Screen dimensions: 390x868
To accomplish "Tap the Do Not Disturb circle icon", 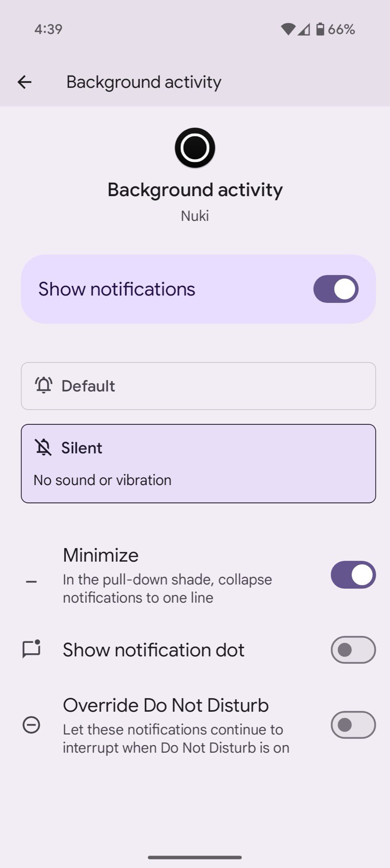I will 31,725.
